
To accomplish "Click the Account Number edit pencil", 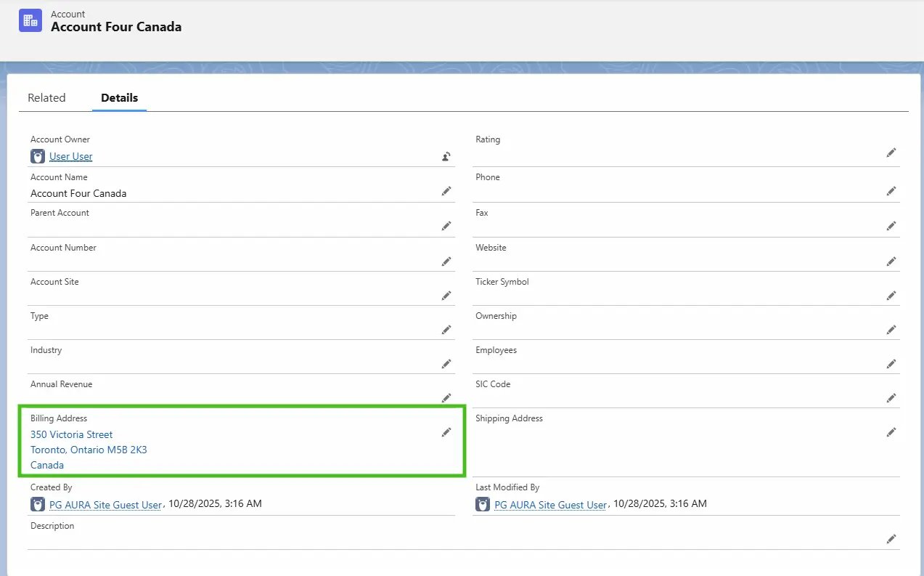I will pos(446,261).
